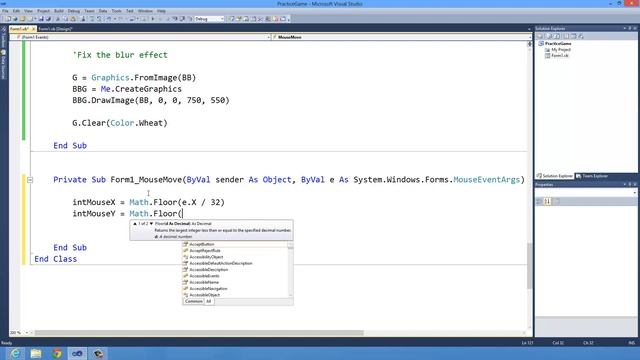Viewport: 640px width, 360px height.
Task: Click the 'Fix the blur effect comment line
Action: [x=120, y=55]
